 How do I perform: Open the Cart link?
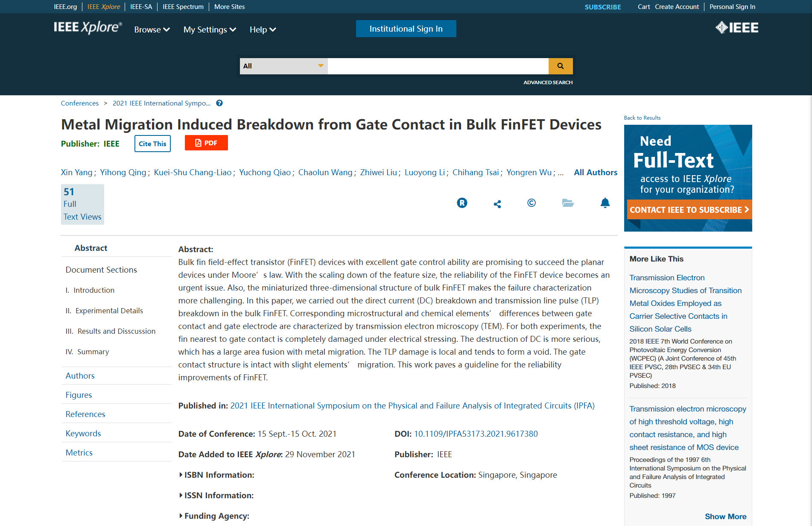[644, 7]
